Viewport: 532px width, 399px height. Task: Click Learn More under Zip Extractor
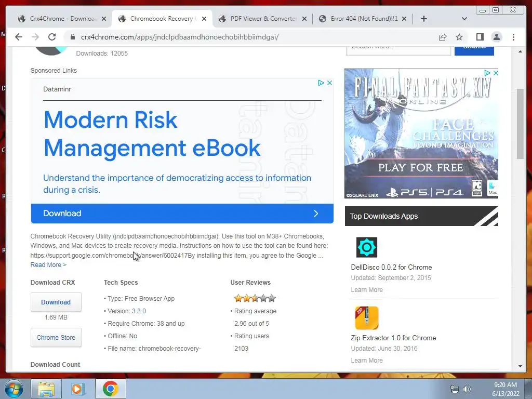[367, 361]
